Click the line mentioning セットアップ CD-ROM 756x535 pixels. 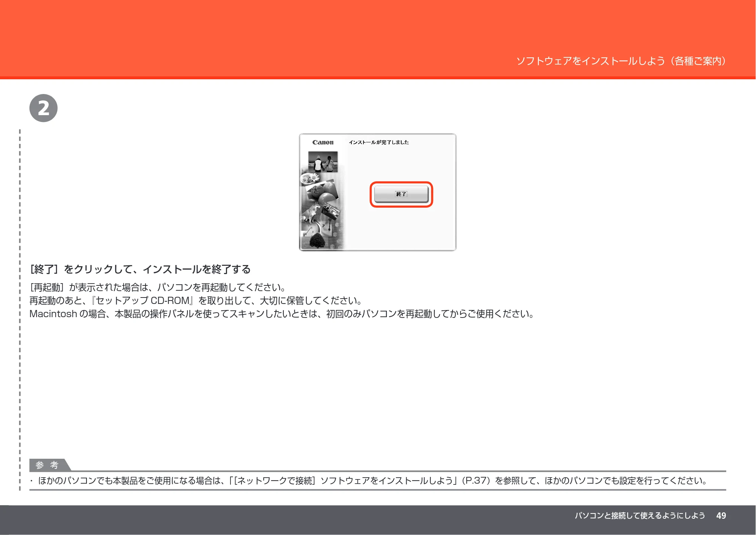point(196,301)
